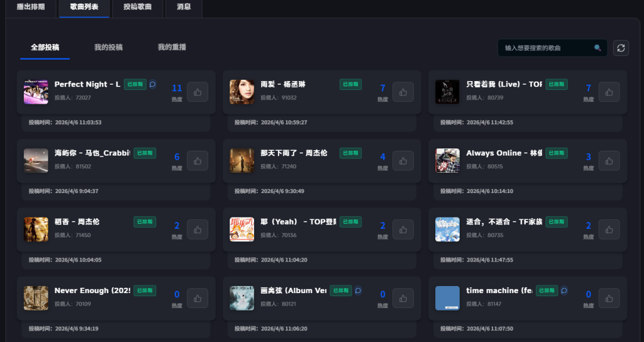Upvote 只看着我 (Live) song card
Image resolution: width=644 pixels, height=342 pixels.
click(609, 92)
